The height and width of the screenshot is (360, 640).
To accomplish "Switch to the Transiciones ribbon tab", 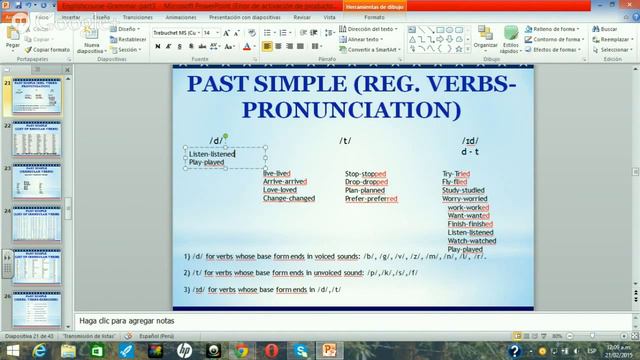I will (x=138, y=18).
